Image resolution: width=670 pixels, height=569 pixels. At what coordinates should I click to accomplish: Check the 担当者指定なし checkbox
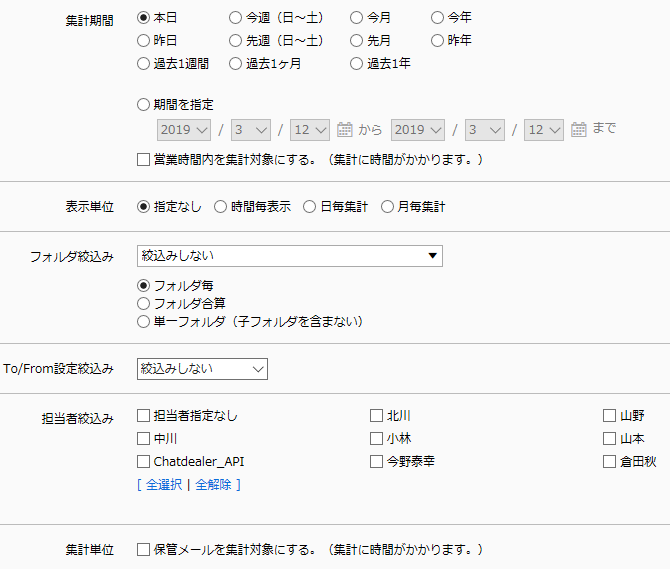(x=143, y=416)
